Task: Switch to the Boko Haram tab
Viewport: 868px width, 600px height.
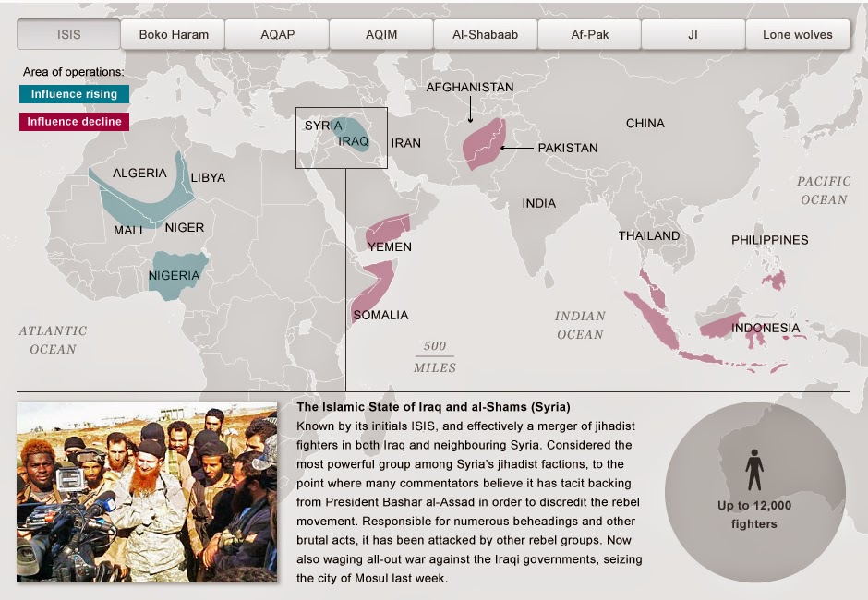Action: point(174,35)
